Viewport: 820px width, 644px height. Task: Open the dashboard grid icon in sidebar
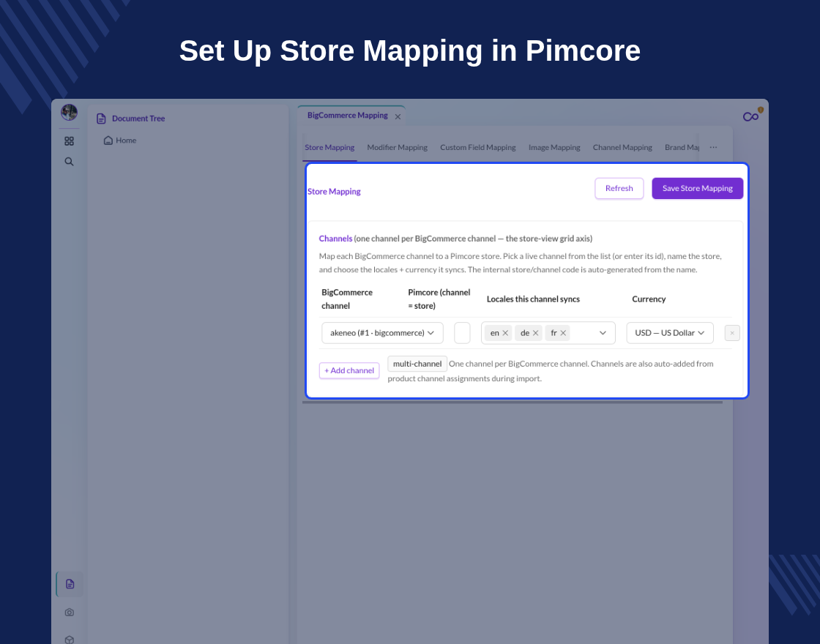point(69,141)
